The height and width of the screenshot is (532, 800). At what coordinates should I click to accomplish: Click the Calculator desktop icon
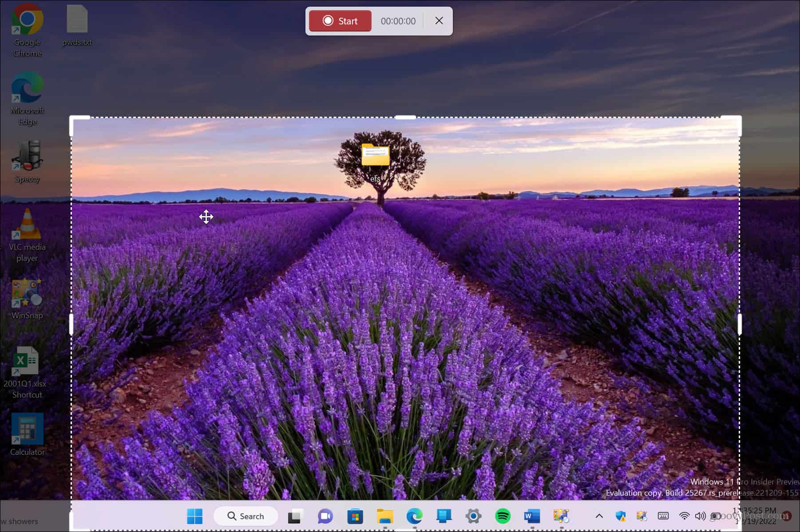click(27, 430)
